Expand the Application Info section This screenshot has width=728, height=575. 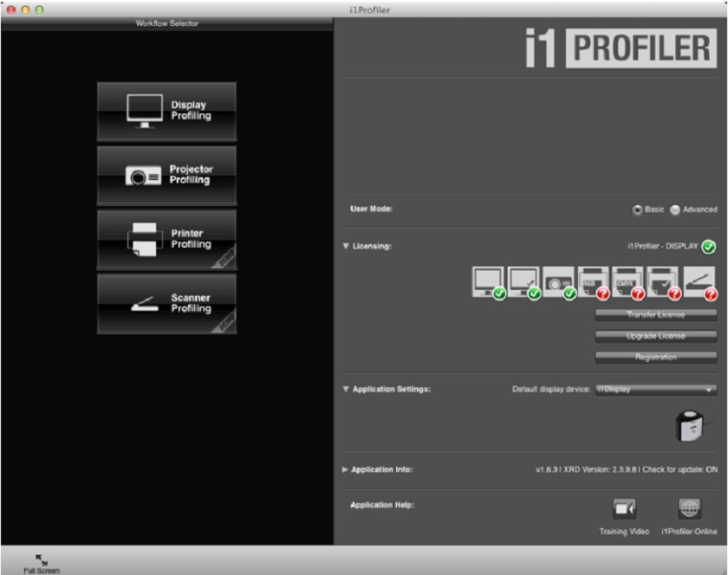[x=345, y=469]
